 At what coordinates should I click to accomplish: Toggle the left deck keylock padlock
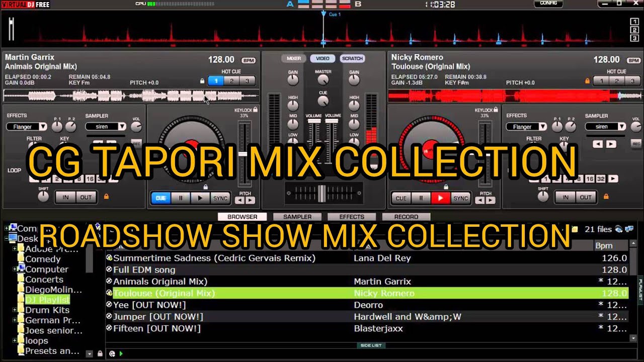(x=256, y=110)
